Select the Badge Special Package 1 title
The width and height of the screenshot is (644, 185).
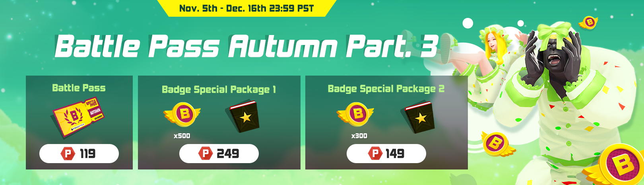[x=219, y=90]
